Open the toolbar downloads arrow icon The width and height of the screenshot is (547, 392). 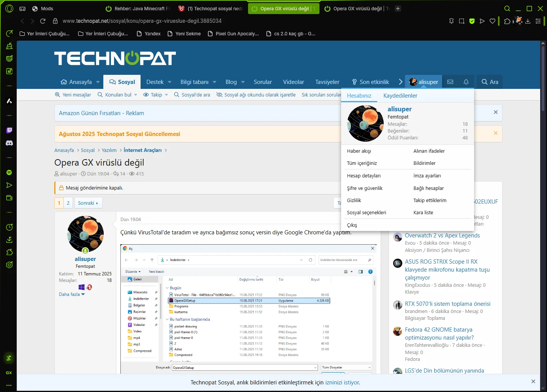point(528,21)
